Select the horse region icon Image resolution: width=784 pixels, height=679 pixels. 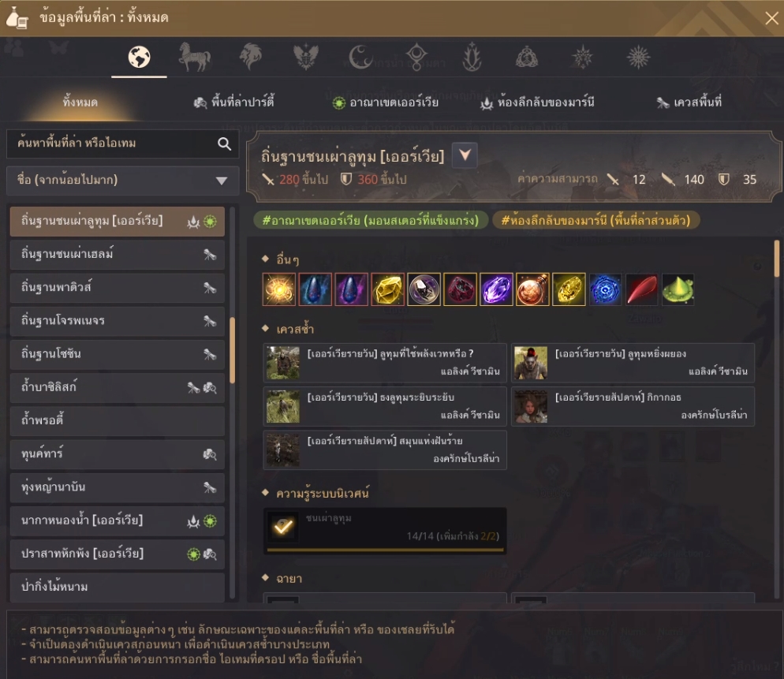[195, 57]
